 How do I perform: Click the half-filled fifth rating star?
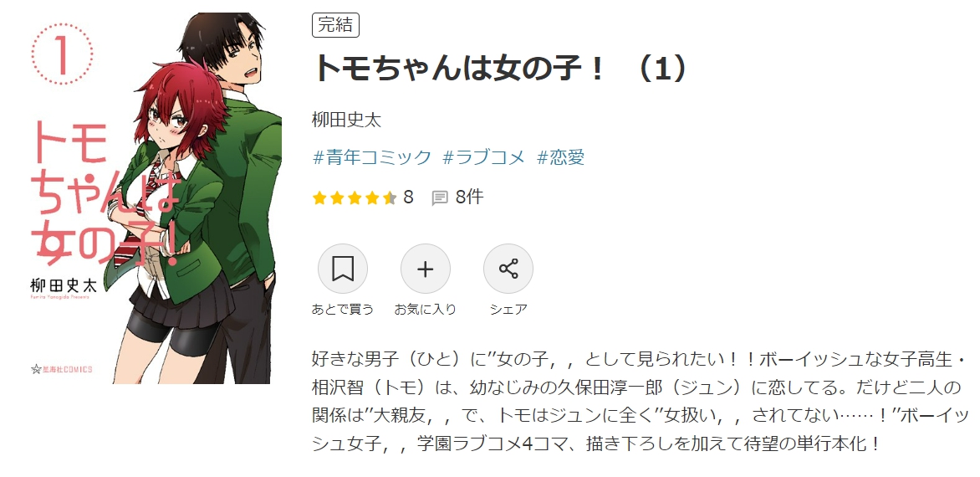[390, 198]
